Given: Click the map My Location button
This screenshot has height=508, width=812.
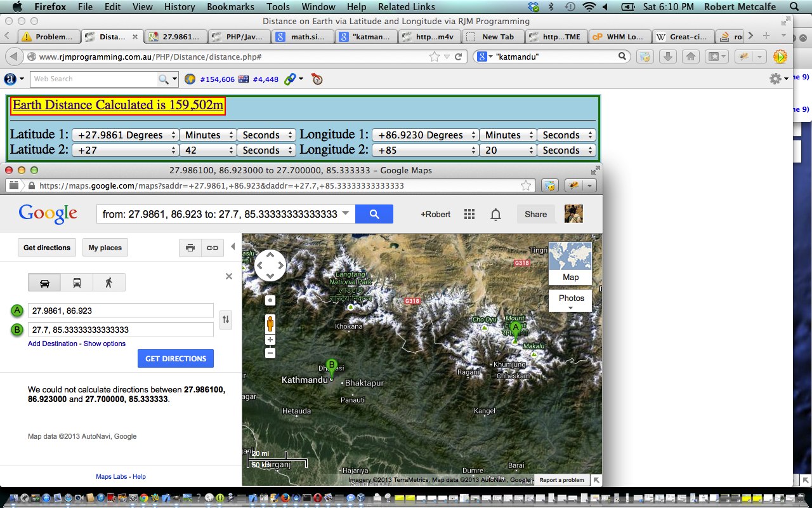Looking at the screenshot, I should point(270,300).
